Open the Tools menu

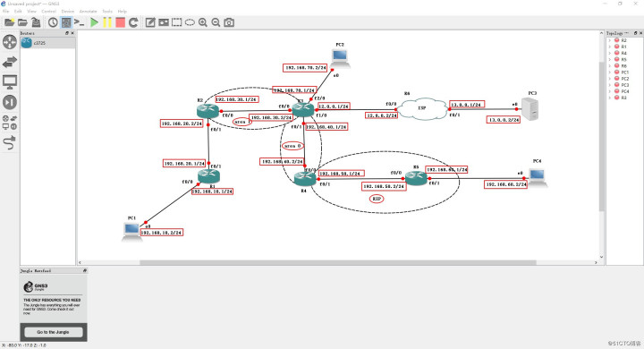point(107,11)
